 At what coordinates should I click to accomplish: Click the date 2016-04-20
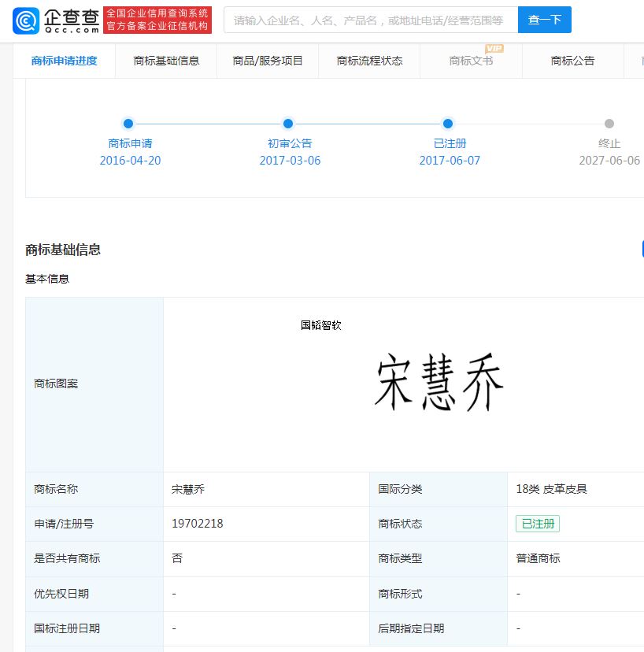130,161
